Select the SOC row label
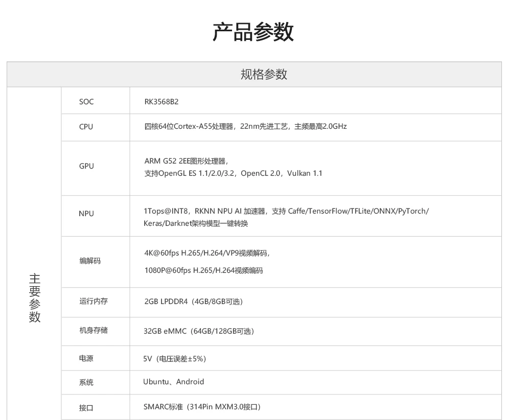506x420 pixels. (86, 102)
